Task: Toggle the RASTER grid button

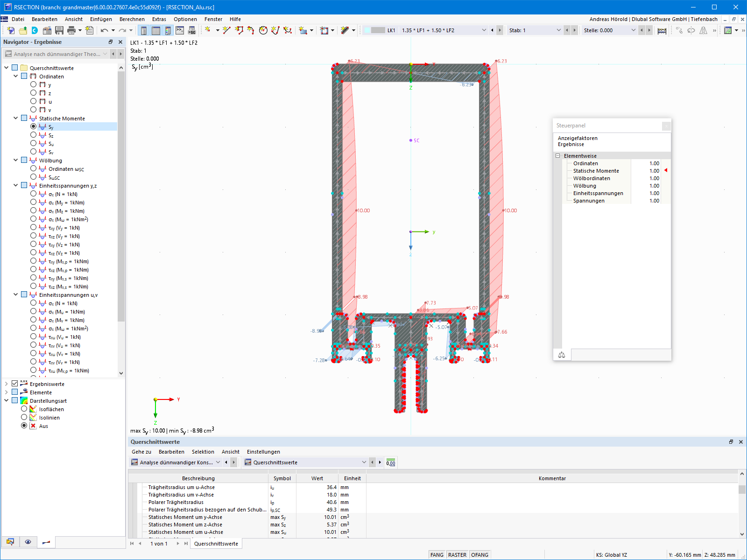Action: (x=457, y=555)
